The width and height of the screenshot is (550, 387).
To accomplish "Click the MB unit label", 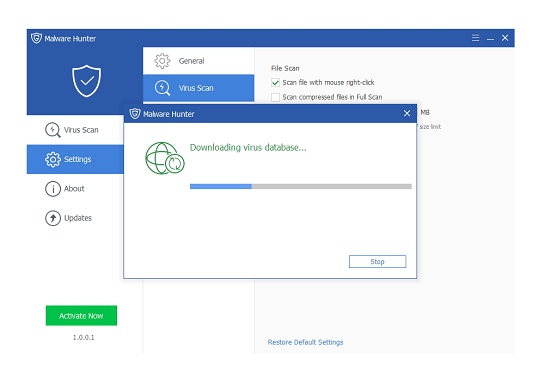I will click(425, 112).
